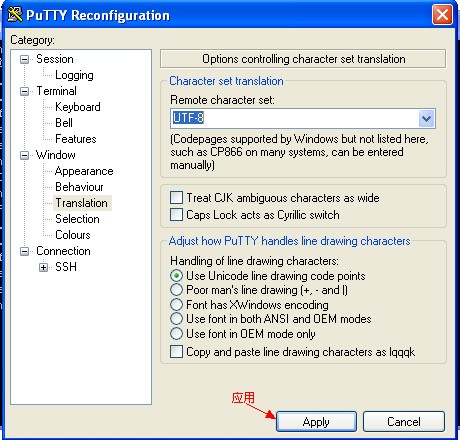Viewport: 460px width, 440px height.
Task: Select the Terminal category
Action: pos(56,91)
